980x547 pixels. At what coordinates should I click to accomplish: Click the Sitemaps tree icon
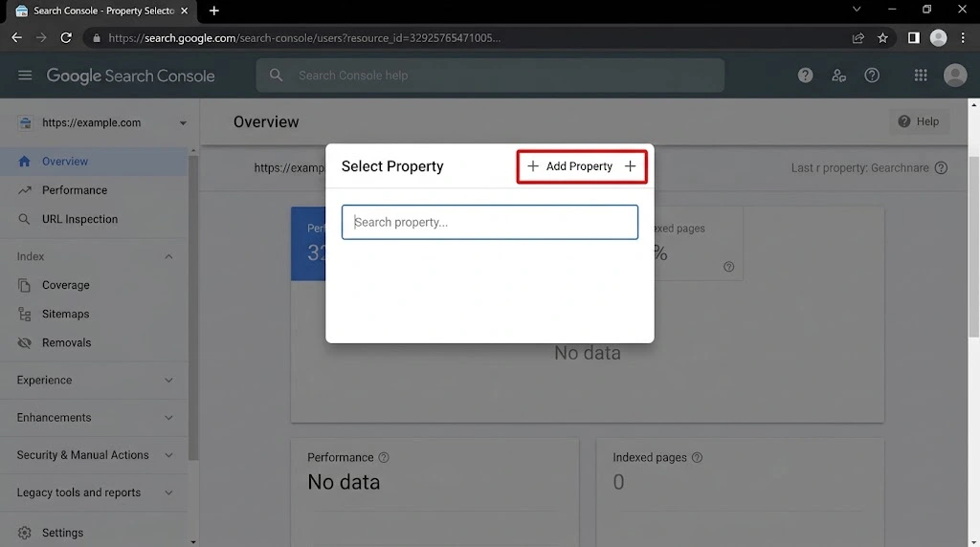click(24, 314)
